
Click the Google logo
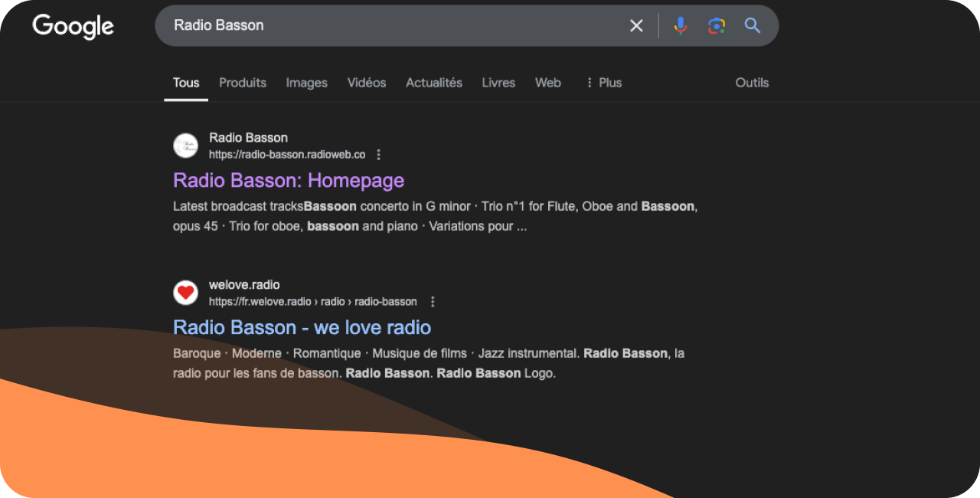pyautogui.click(x=73, y=26)
